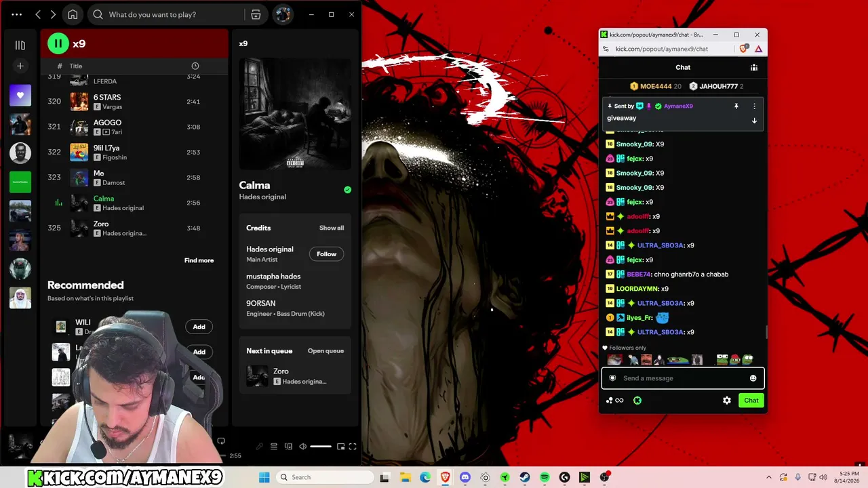The height and width of the screenshot is (488, 868).
Task: Send message with the green Chat button
Action: pyautogui.click(x=751, y=401)
